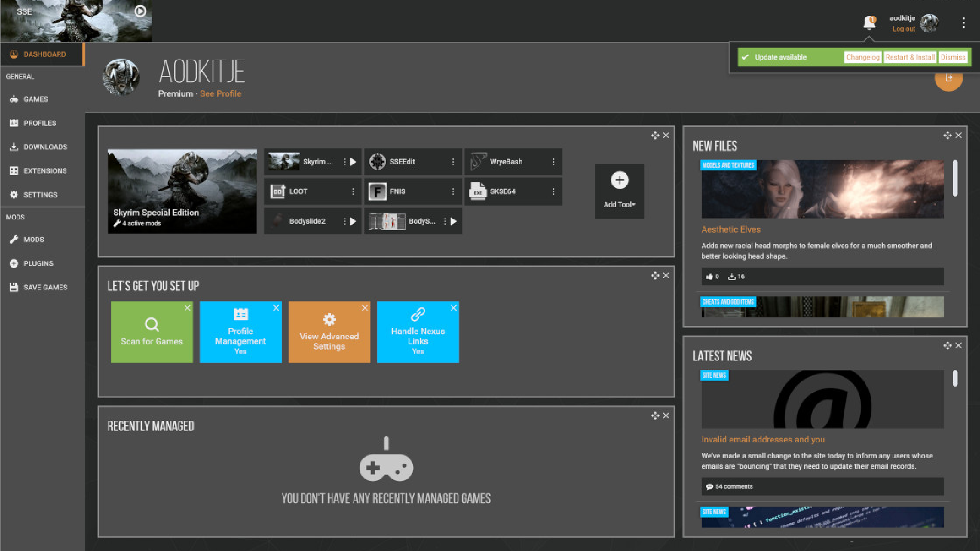
Task: Open the Extensions page in sidebar
Action: (42, 171)
